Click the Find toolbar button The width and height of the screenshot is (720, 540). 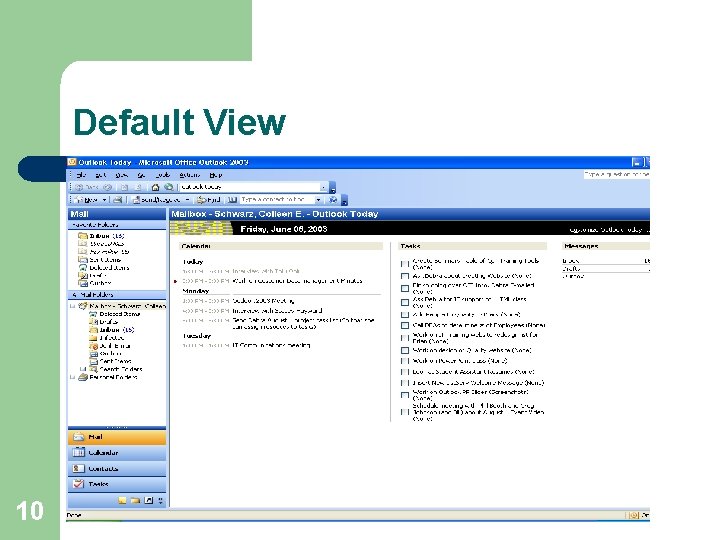coord(209,200)
